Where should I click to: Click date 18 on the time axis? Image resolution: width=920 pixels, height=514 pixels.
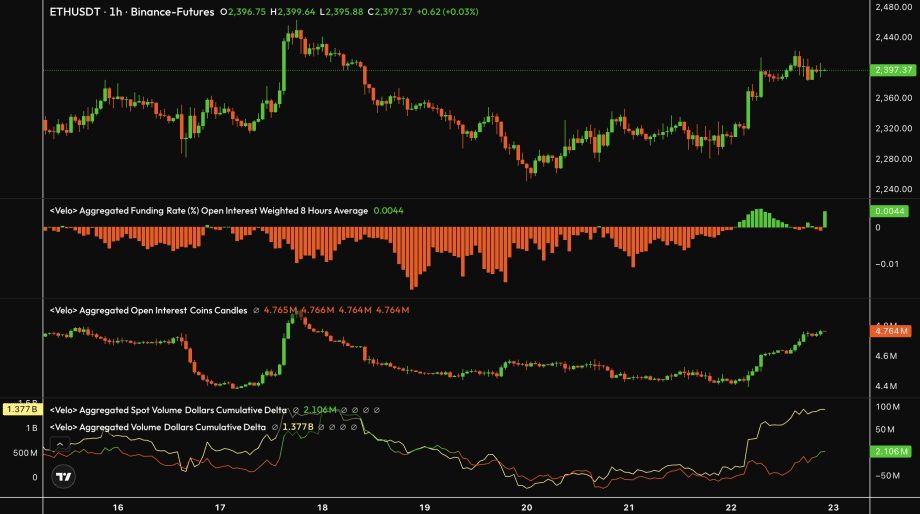click(x=322, y=507)
